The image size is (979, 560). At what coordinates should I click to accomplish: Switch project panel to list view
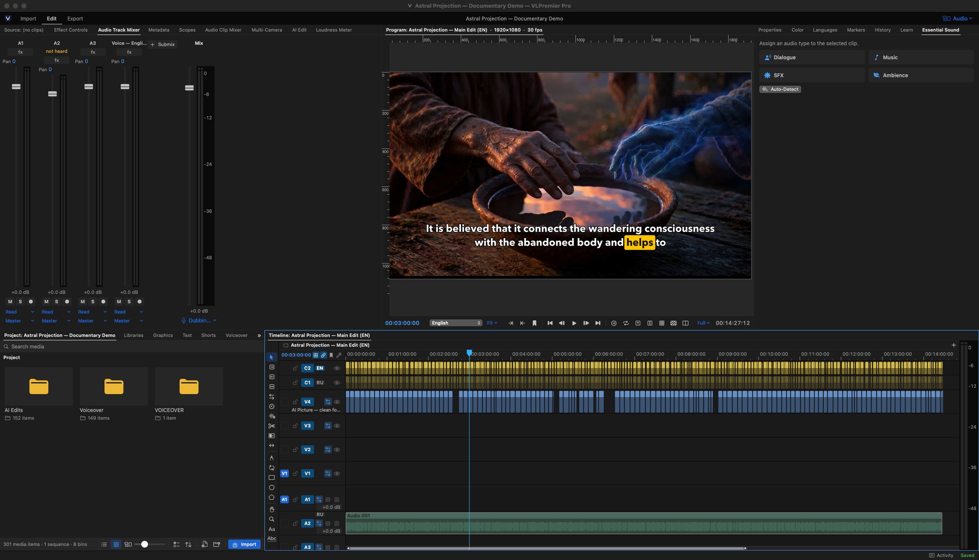pyautogui.click(x=104, y=545)
